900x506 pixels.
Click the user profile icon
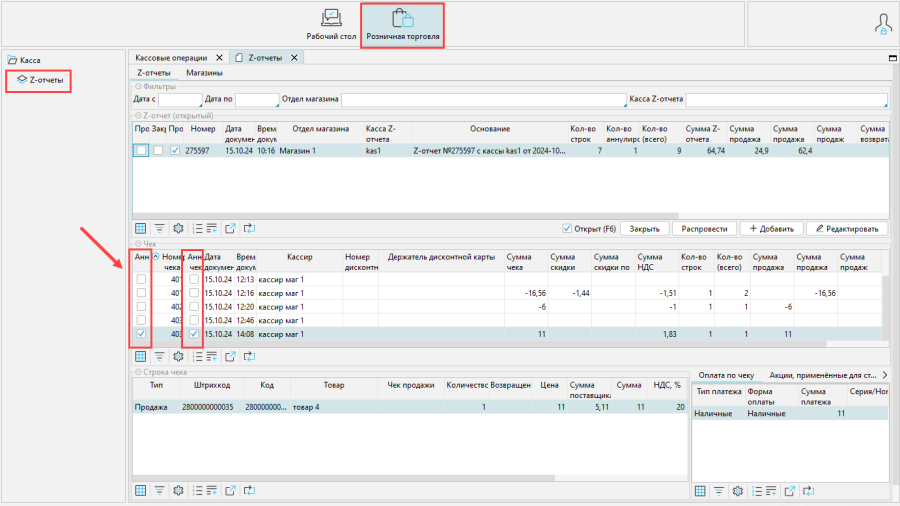(x=882, y=24)
